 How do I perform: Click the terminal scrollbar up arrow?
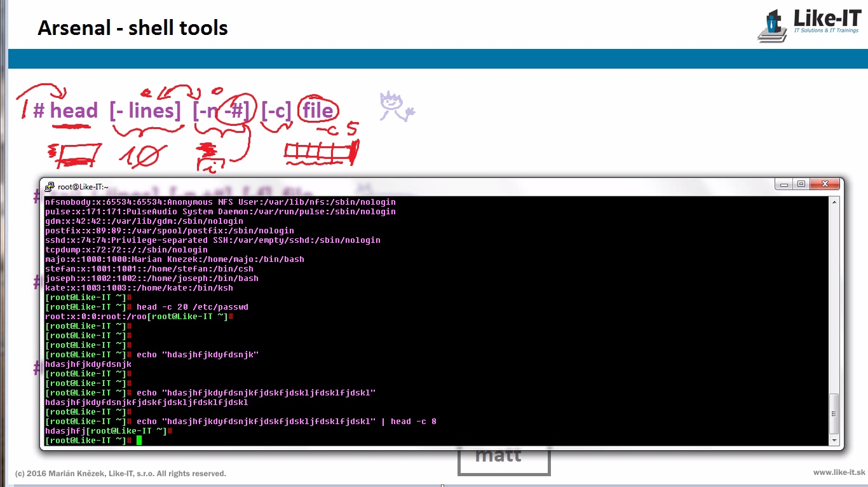(834, 202)
